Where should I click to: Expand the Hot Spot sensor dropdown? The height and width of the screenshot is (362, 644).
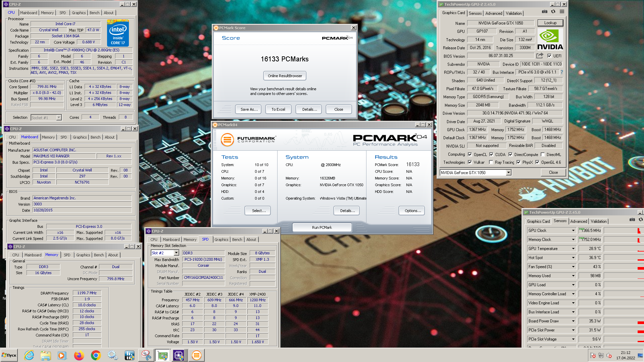(573, 258)
